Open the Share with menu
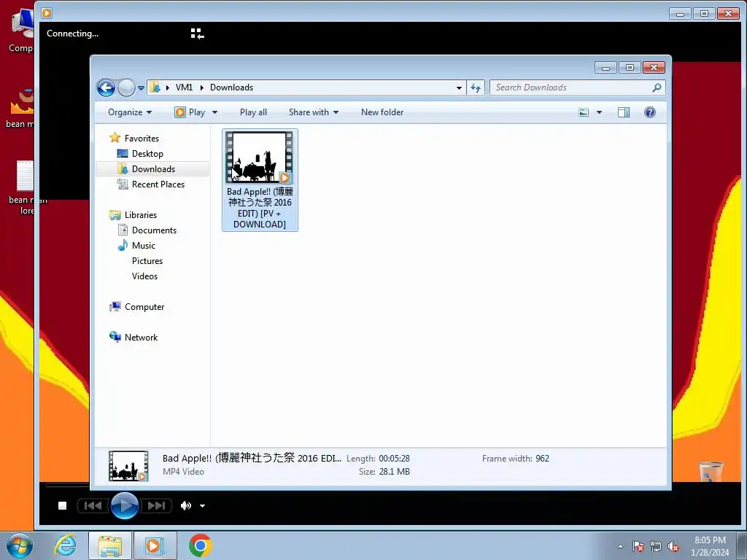747x560 pixels. pyautogui.click(x=314, y=112)
